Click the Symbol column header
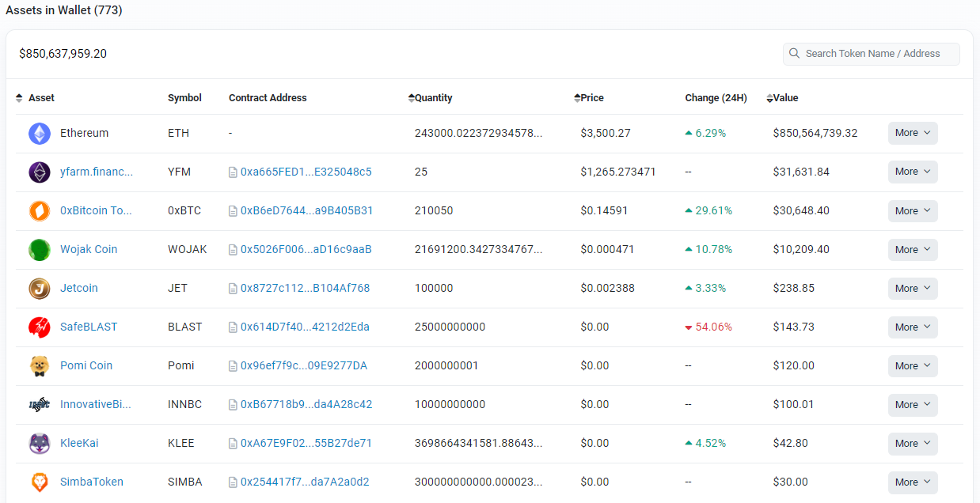Image resolution: width=980 pixels, height=503 pixels. [x=184, y=98]
